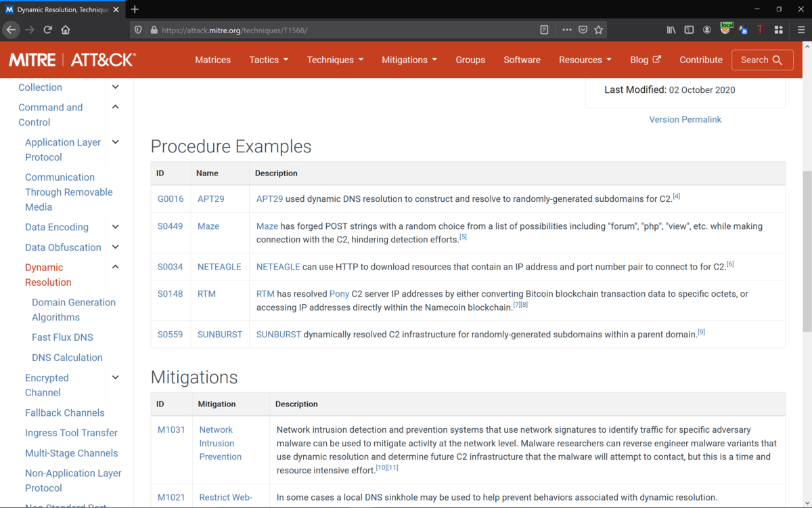Expand Data Encoding sub-techniques
This screenshot has width=812, height=508.
pyautogui.click(x=115, y=227)
